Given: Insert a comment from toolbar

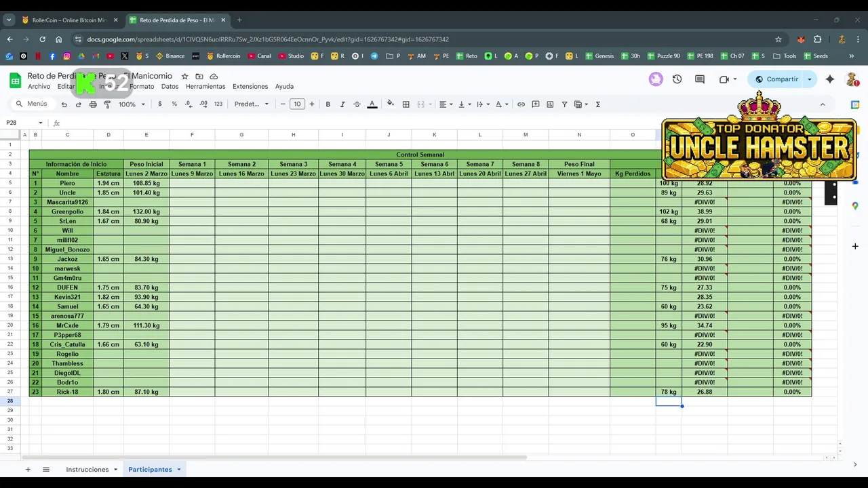Looking at the screenshot, I should click(x=536, y=104).
